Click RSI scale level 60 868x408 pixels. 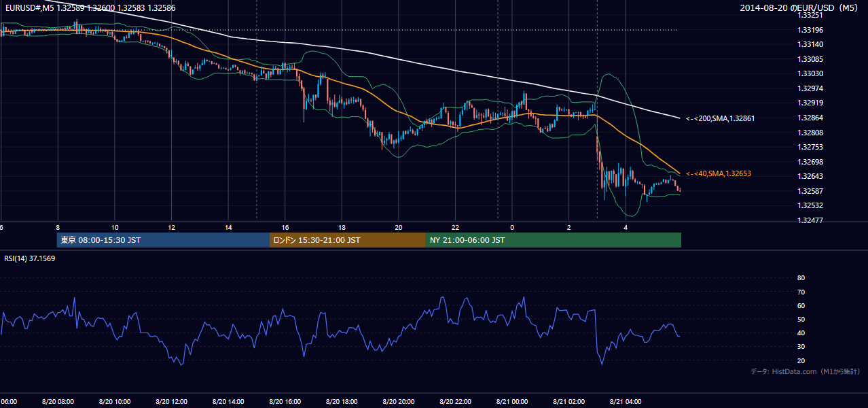[801, 305]
